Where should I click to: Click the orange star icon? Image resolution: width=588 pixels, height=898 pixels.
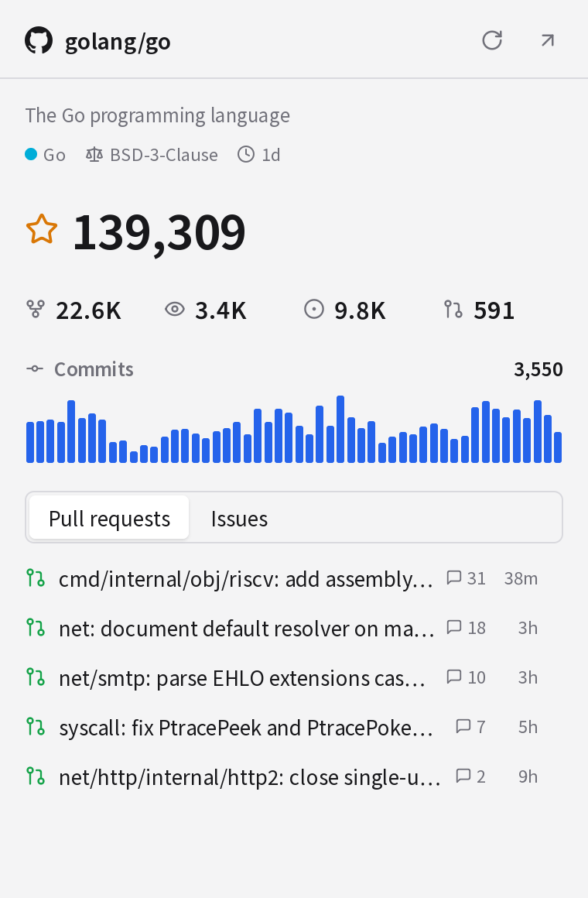click(42, 229)
